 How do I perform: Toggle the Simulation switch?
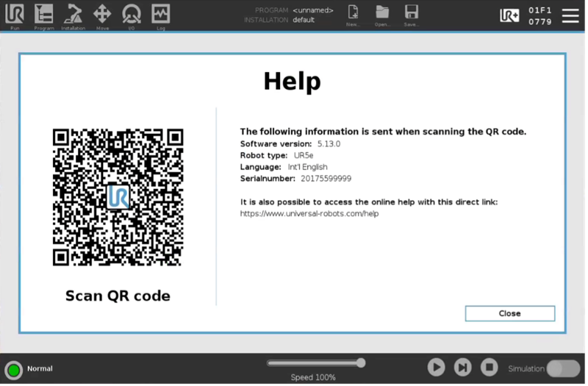[x=563, y=368]
